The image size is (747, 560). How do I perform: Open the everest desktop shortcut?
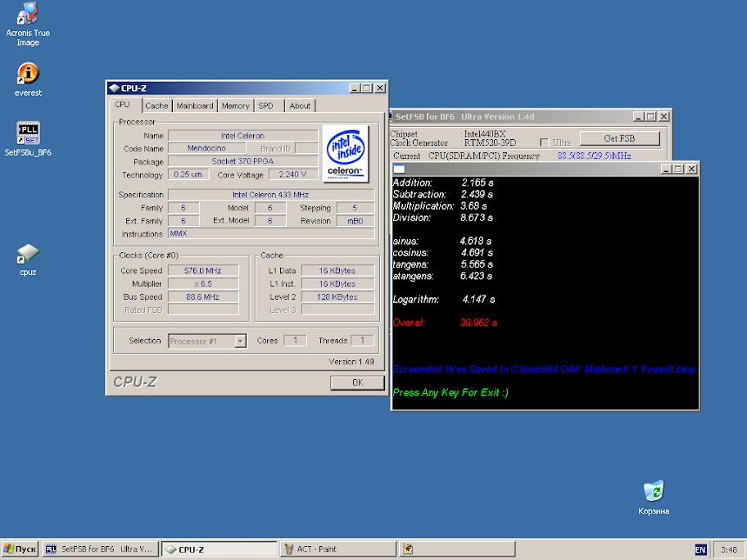click(x=28, y=79)
